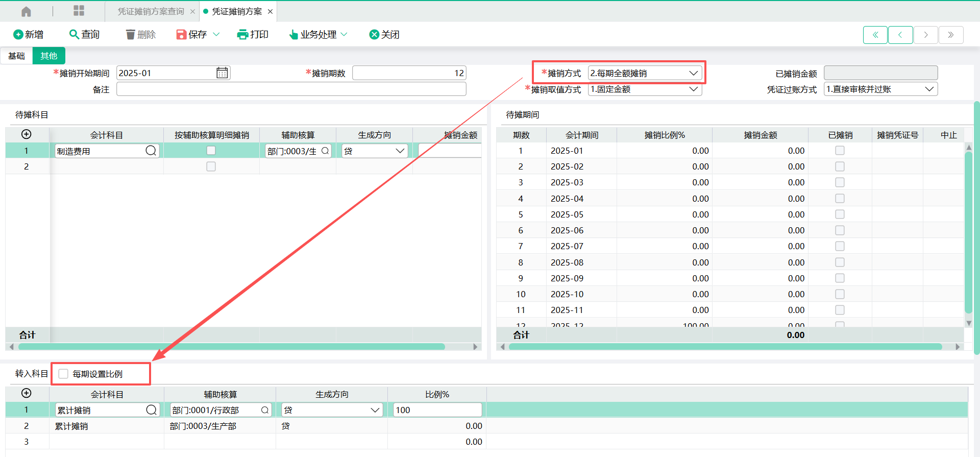This screenshot has height=457, width=980.
Task: Open 摊销方式 dropdown
Action: (x=645, y=73)
